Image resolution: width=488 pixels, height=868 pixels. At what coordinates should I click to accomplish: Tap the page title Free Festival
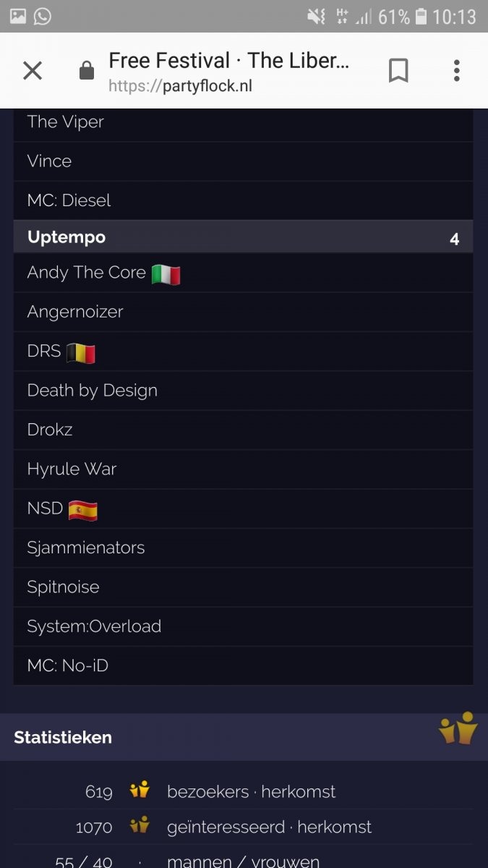(229, 60)
